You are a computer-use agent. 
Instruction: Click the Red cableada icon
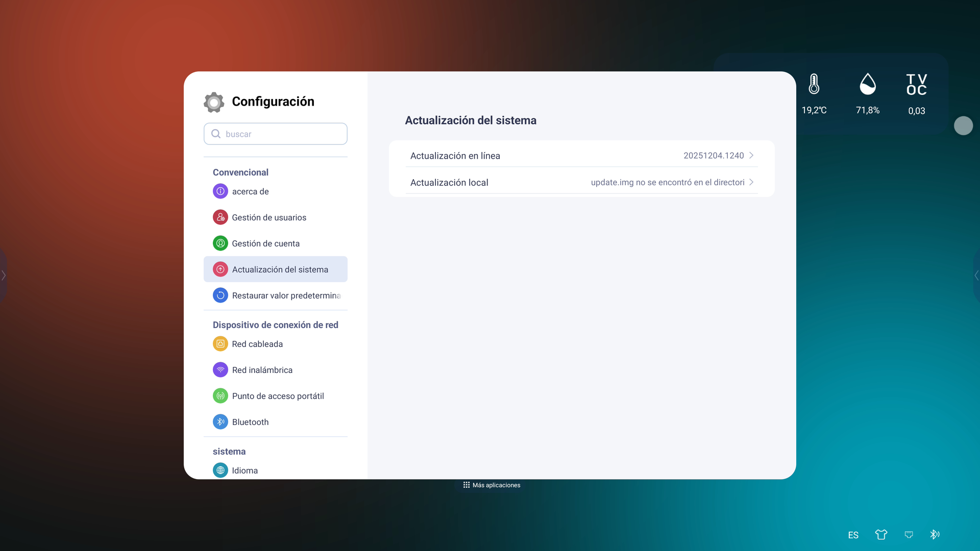pos(220,344)
